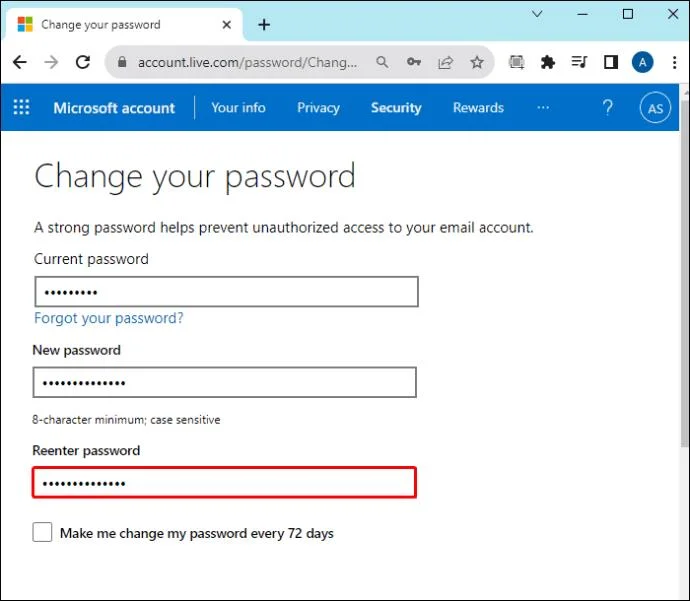The height and width of the screenshot is (601, 690).
Task: Go back to previous page
Action: coord(20,62)
